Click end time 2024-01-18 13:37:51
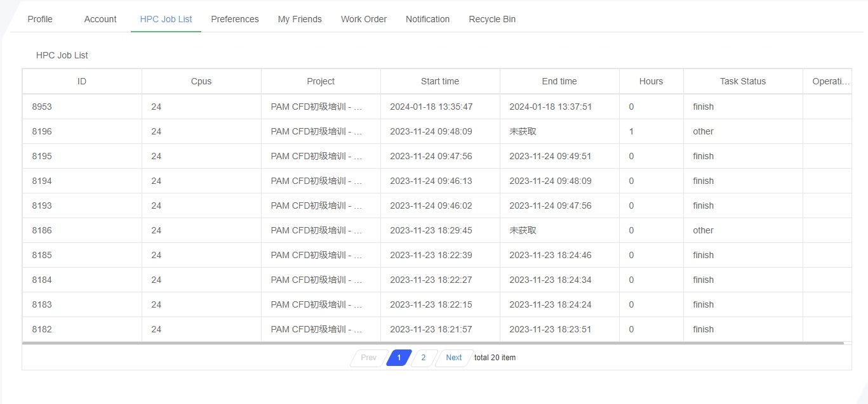The image size is (868, 404). [x=551, y=107]
